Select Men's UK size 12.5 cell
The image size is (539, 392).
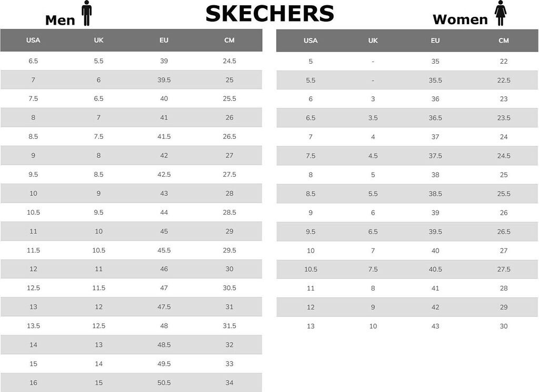click(98, 326)
